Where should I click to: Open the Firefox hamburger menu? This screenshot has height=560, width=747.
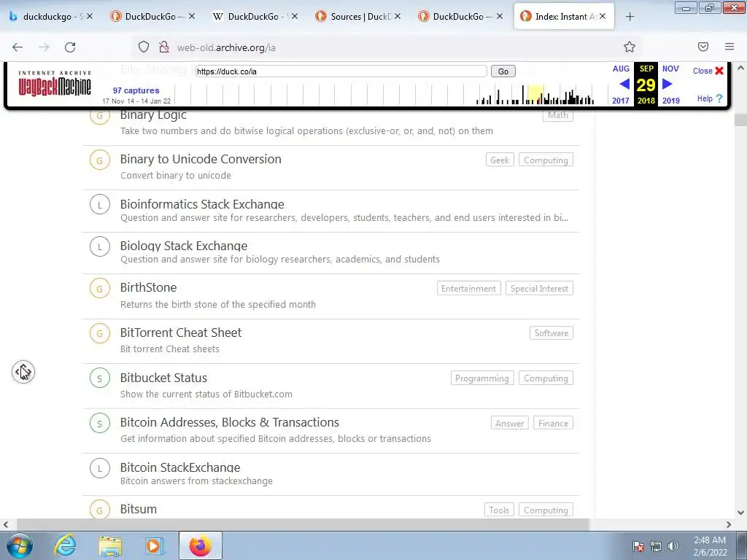pyautogui.click(x=729, y=47)
